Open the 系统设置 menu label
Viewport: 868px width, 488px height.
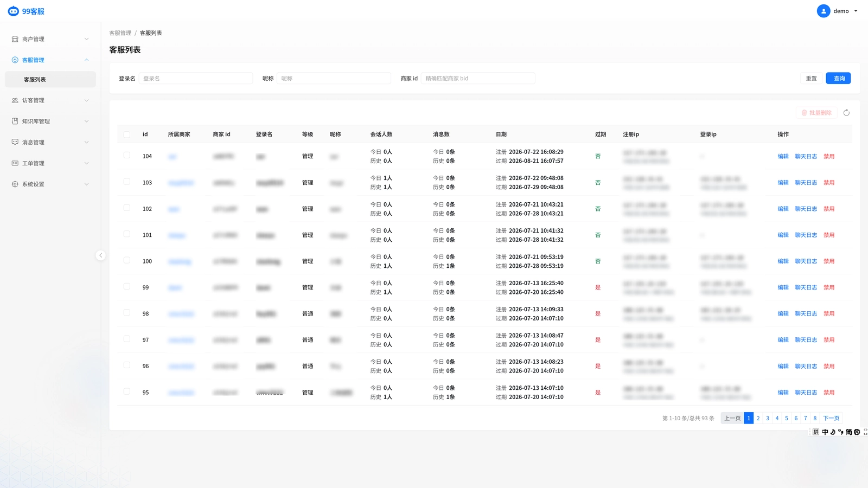tap(33, 184)
